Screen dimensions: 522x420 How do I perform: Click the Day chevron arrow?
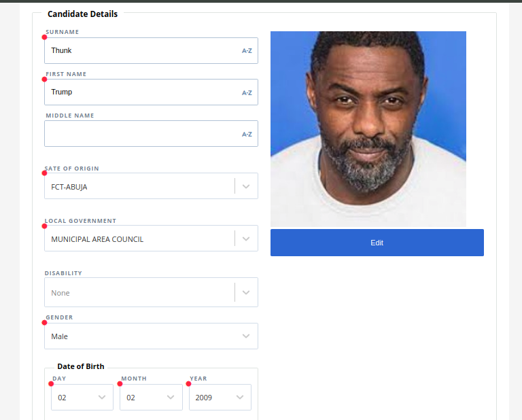(102, 398)
